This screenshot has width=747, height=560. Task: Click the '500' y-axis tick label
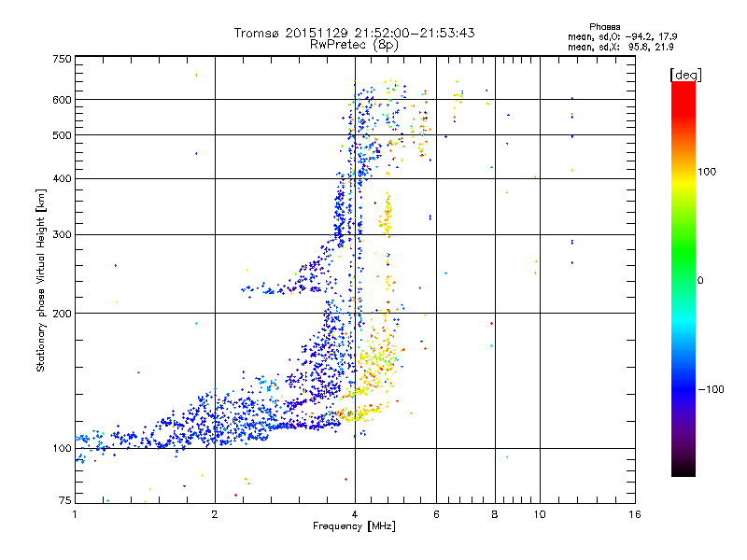pos(62,135)
